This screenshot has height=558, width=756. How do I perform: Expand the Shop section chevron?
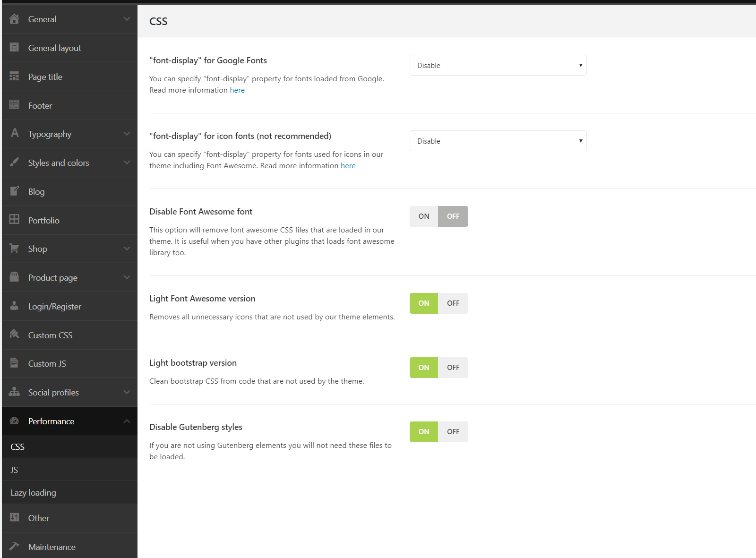pos(127,249)
